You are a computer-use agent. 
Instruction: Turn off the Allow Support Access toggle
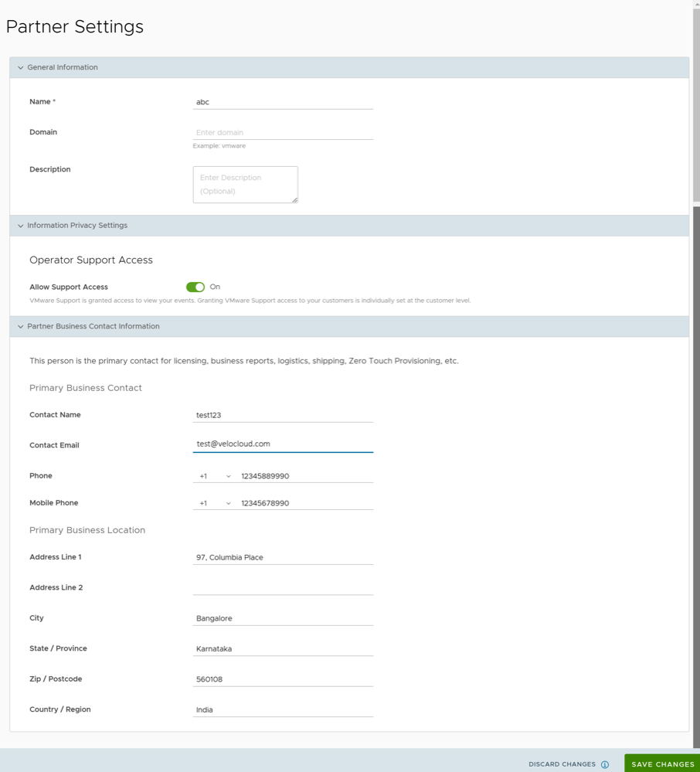(x=196, y=286)
